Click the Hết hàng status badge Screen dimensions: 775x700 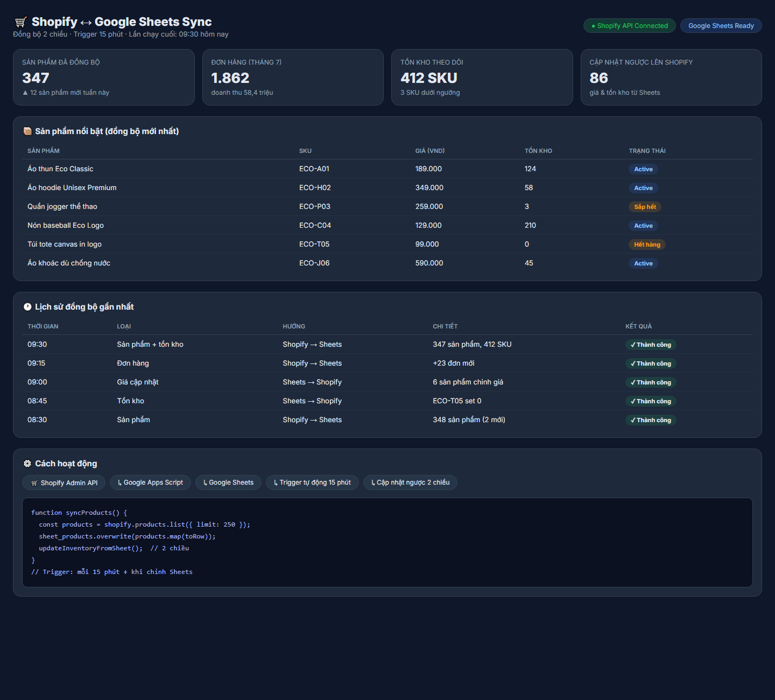click(647, 244)
